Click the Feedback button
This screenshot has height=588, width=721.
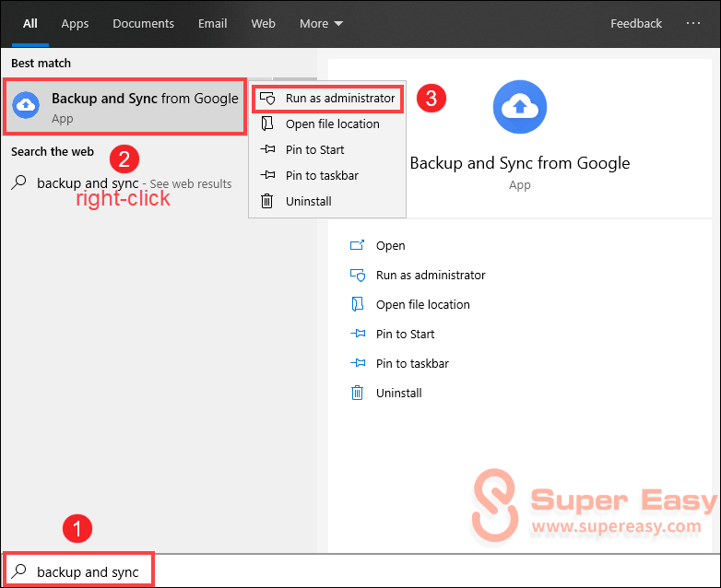point(636,23)
